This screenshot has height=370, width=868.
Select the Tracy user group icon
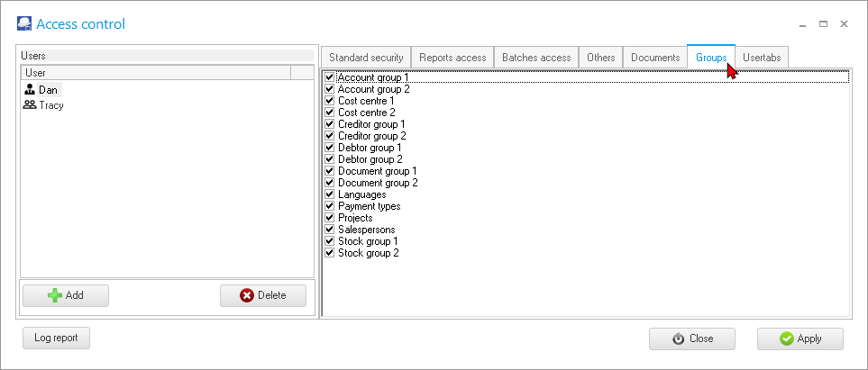pyautogui.click(x=30, y=105)
